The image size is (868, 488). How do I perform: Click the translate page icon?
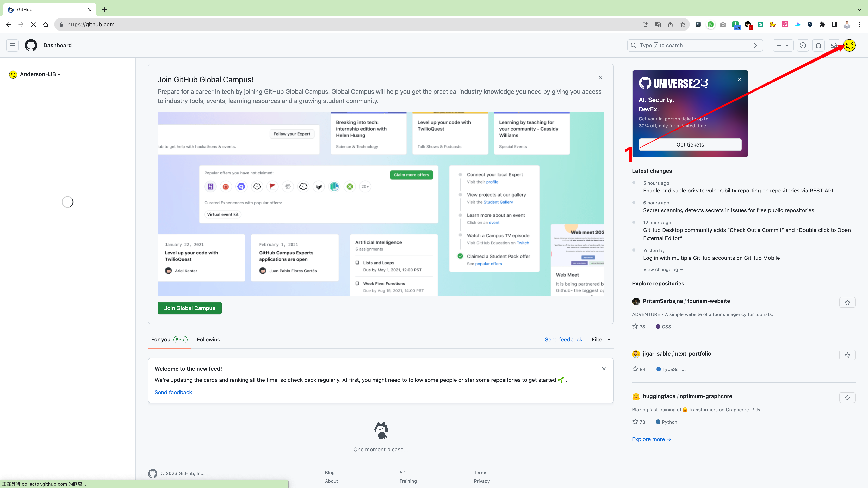[658, 24]
